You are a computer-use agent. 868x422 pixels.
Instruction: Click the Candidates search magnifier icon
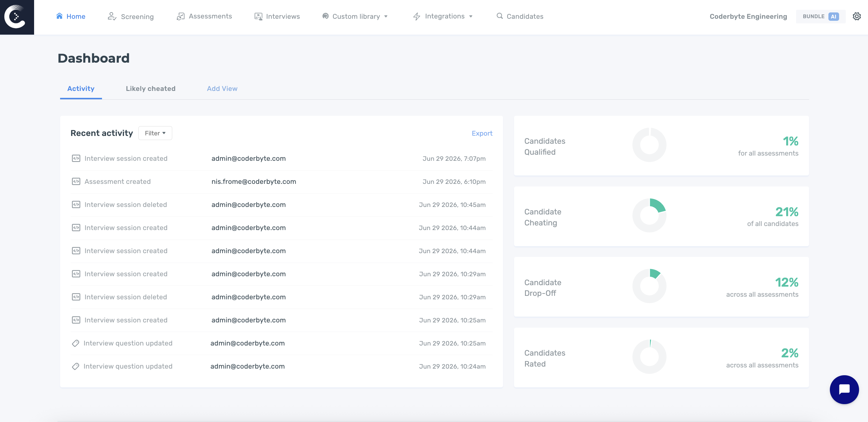[x=499, y=16]
